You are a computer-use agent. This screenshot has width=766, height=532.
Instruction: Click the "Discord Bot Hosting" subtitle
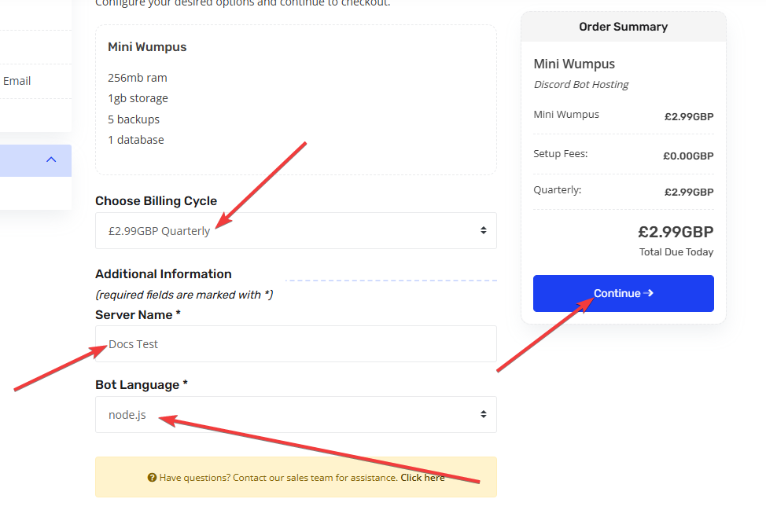pyautogui.click(x=581, y=85)
